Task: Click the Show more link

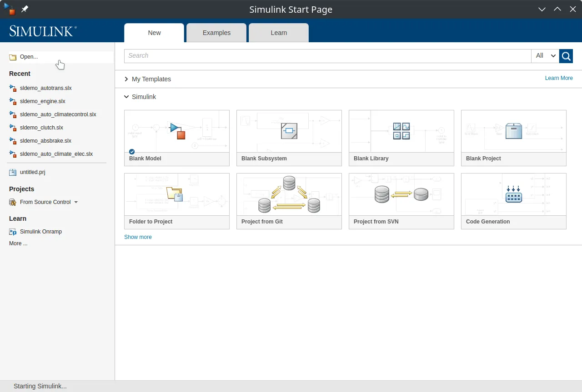Action: coord(138,237)
